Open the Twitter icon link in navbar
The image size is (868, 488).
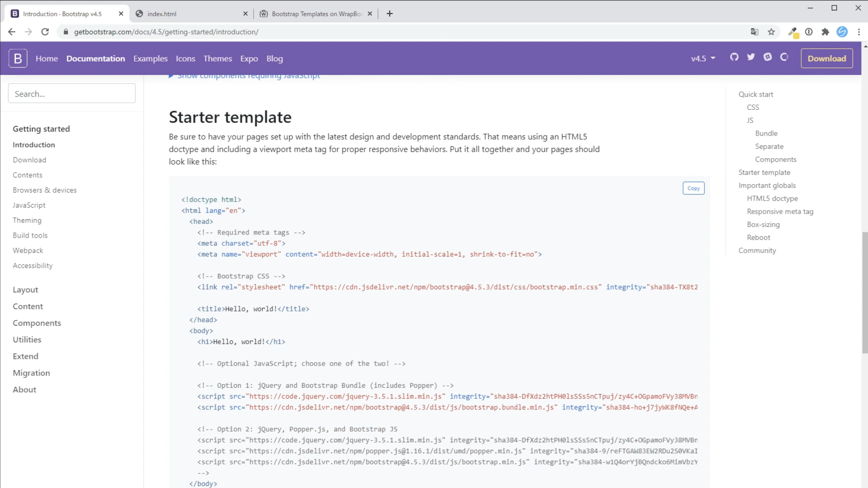[x=751, y=57]
